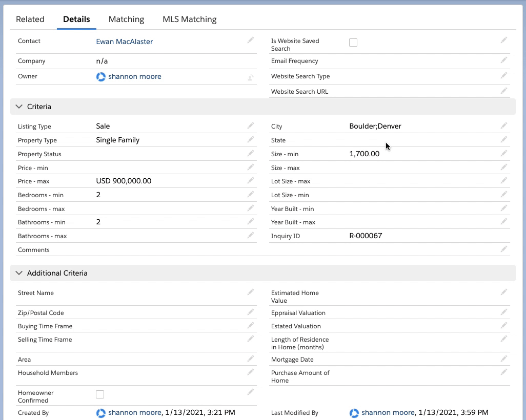Viewport: 526px width, 420px height.
Task: Edit Estimated Home Value pencil icon
Action: 504,292
